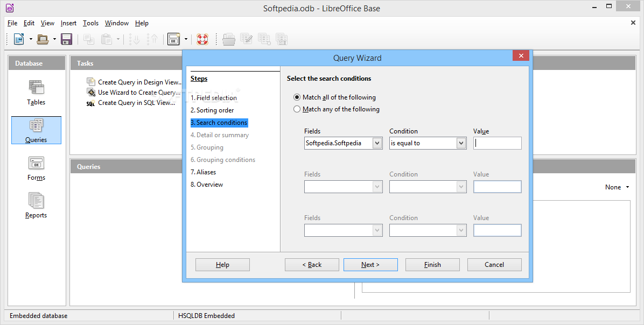This screenshot has width=644, height=325.
Task: Go to step 8 Overview
Action: pos(207,184)
